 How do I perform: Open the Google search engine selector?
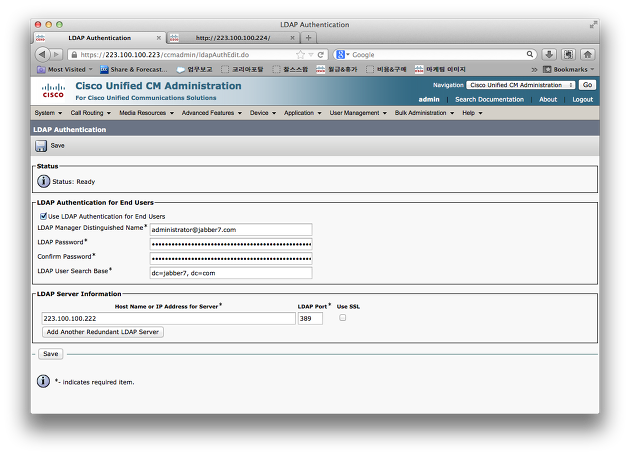343,55
